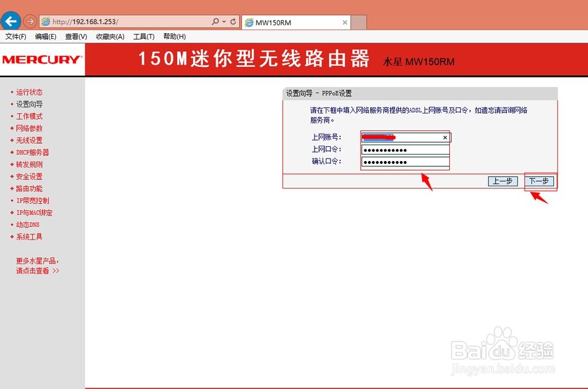Open the 编辑(E) menu
588x389 pixels.
tap(45, 36)
